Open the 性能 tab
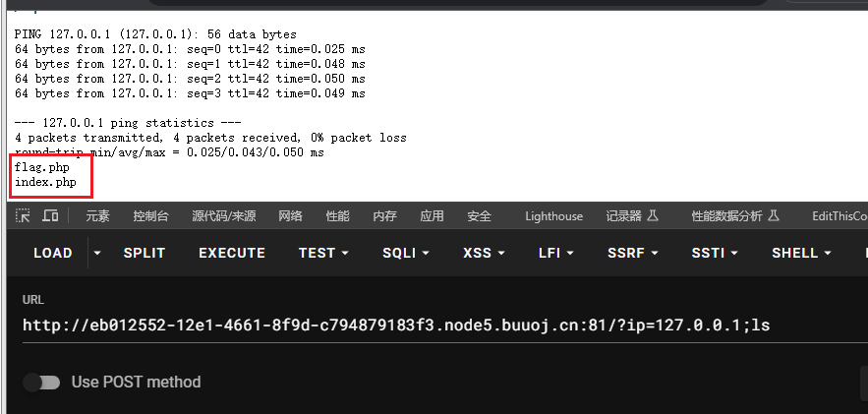This screenshot has height=414, width=868. click(x=338, y=216)
